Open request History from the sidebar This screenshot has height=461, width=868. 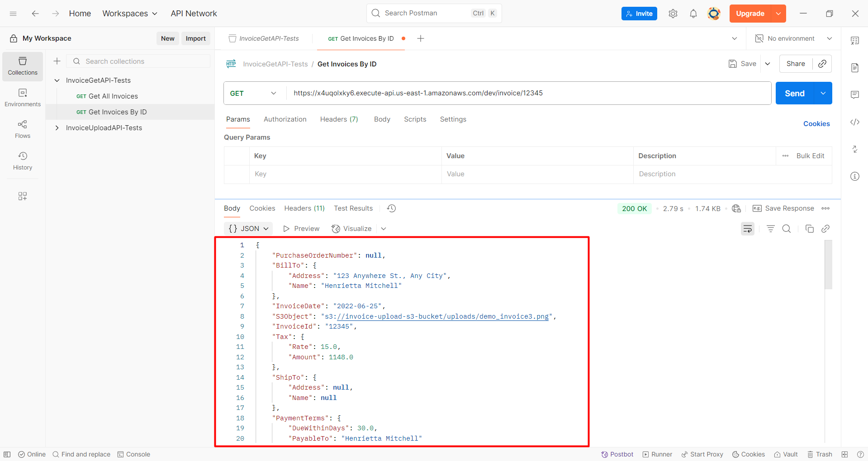[22, 160]
